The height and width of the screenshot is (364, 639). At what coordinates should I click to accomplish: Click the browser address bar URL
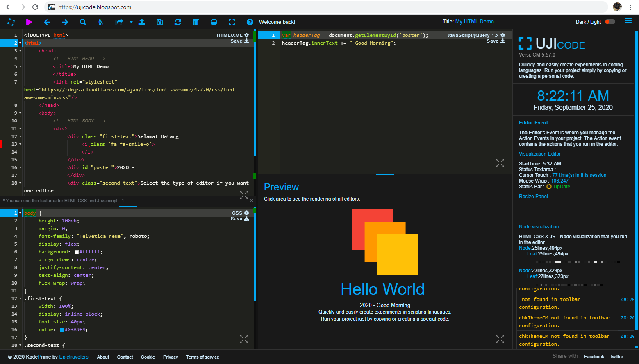coord(95,7)
